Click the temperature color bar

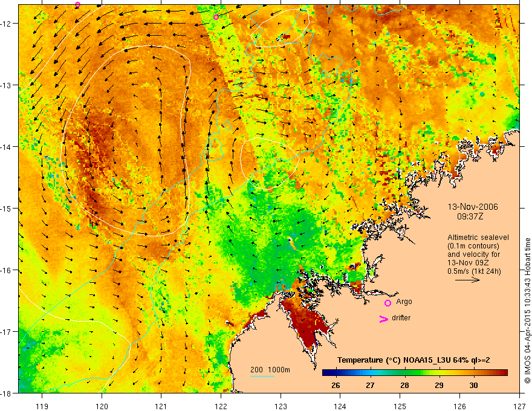pos(415,373)
